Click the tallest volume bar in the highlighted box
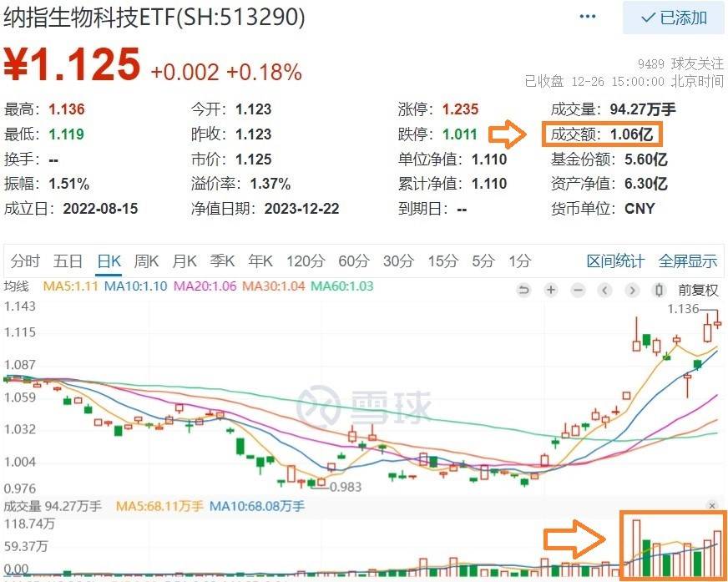Viewport: 728px width, 582px height. point(636,548)
